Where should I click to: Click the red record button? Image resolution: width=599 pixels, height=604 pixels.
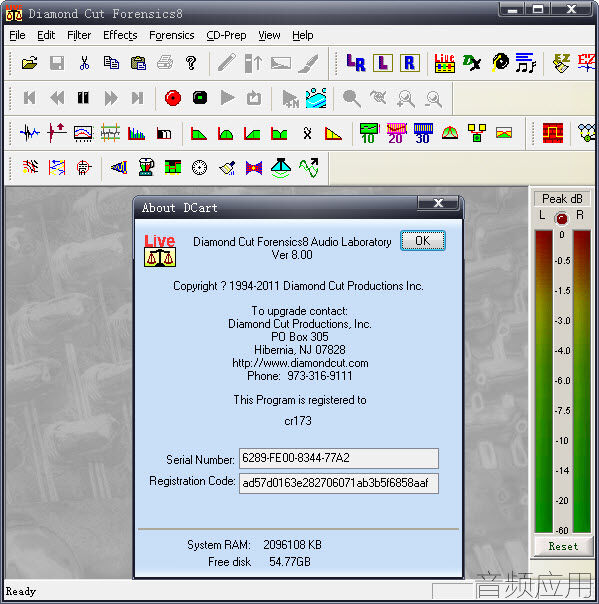pyautogui.click(x=173, y=98)
